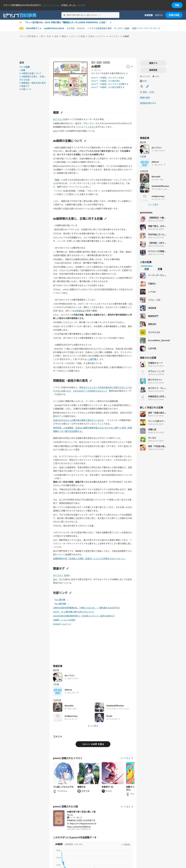Image resolution: width=186 pixels, height=868 pixels.
Task: Open the 2024年秋アニメ trending tag
Action: pyautogui.click(x=33, y=28)
